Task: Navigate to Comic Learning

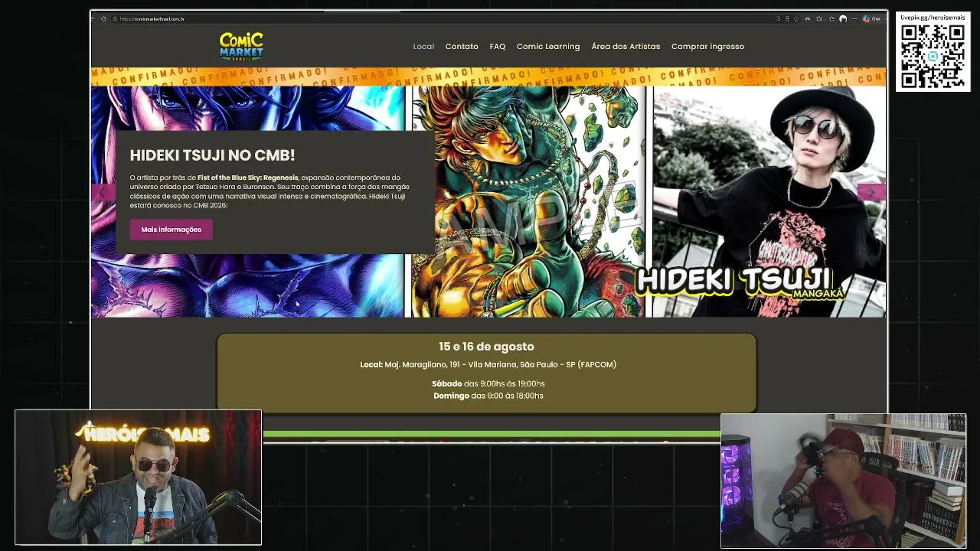Action: (548, 47)
